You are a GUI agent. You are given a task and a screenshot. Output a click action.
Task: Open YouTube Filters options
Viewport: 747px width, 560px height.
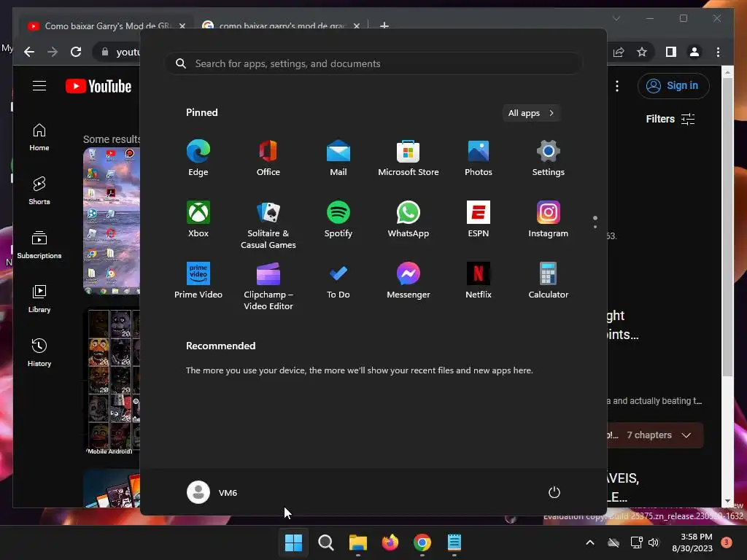[670, 119]
